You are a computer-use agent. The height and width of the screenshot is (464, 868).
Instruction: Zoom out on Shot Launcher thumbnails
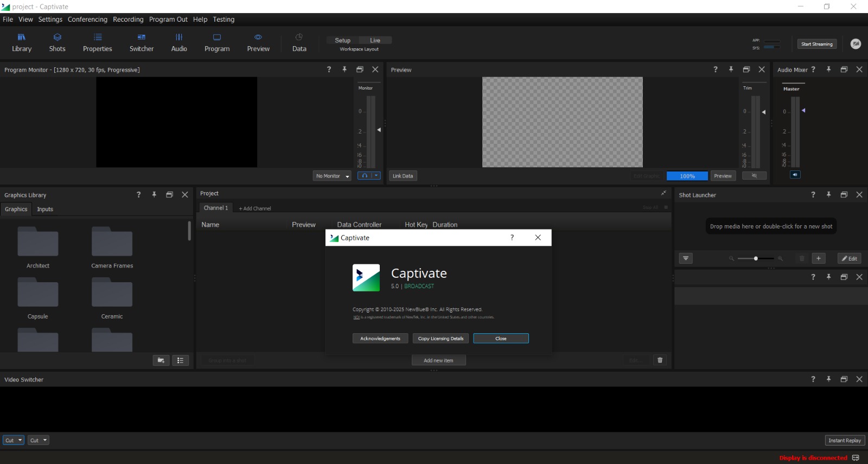coord(731,258)
